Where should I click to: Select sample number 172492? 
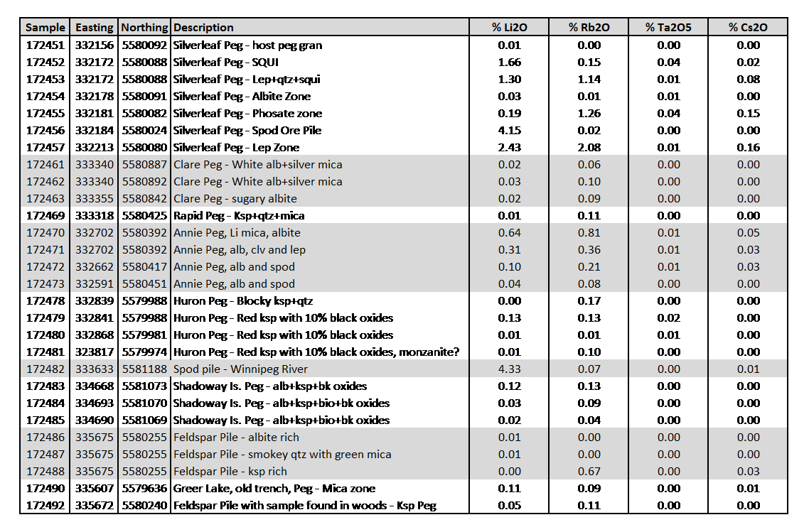[45, 505]
